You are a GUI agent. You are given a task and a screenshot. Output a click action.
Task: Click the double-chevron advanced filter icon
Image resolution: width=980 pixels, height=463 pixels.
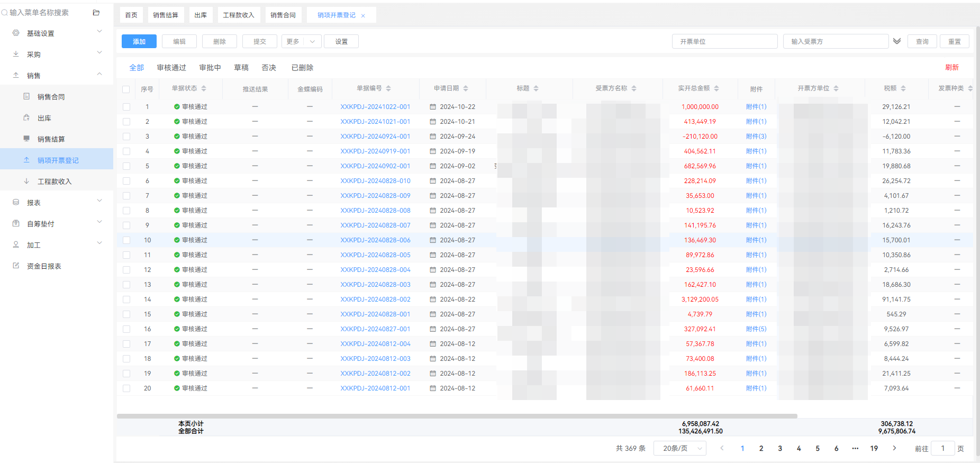(x=897, y=41)
